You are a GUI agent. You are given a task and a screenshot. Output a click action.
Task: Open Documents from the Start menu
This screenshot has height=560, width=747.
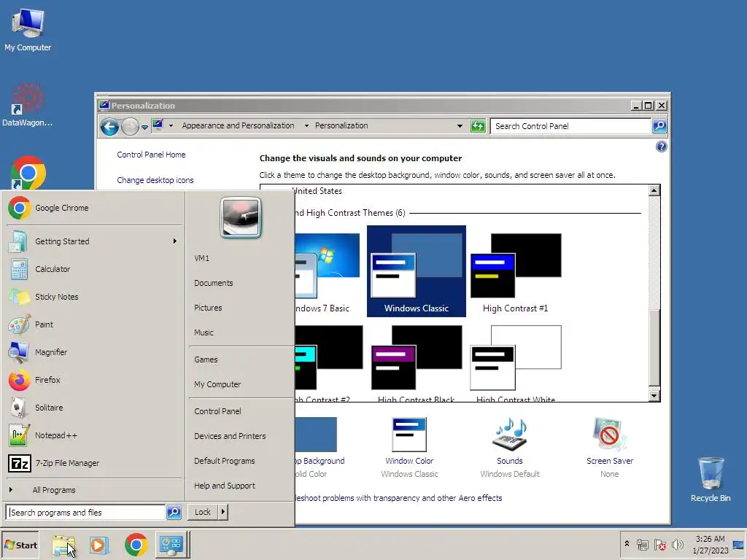point(214,283)
